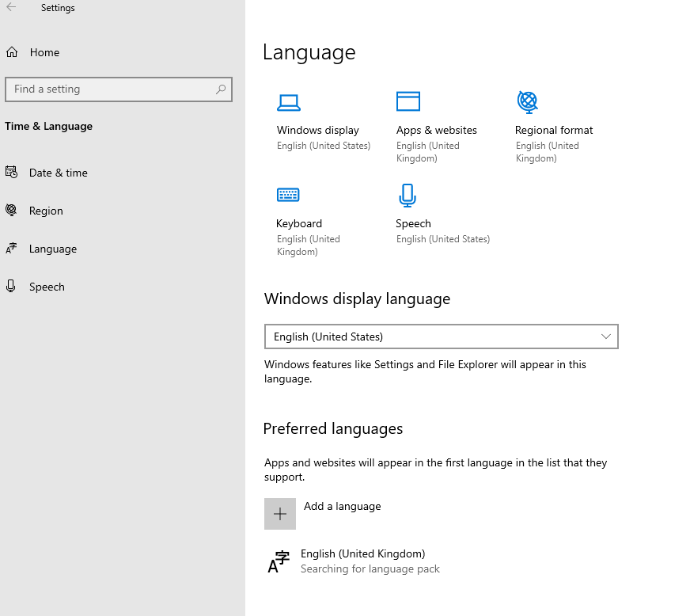Select English (United Kingdom) preferred language
Viewport: 690px width, 616px height.
point(362,554)
